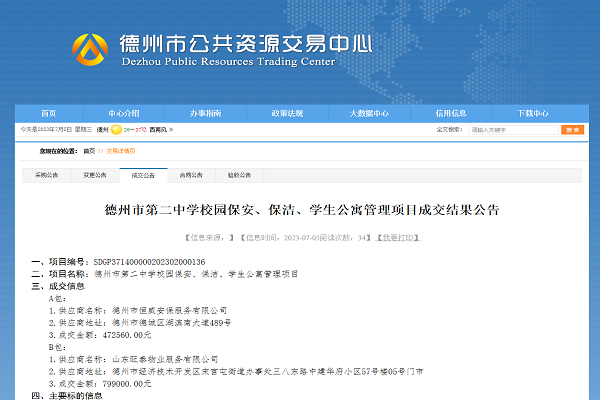Click the date text 2023年7月5日 星期三

coord(56,130)
